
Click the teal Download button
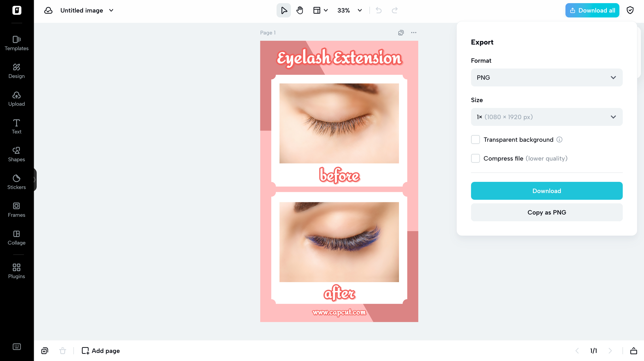pos(546,191)
